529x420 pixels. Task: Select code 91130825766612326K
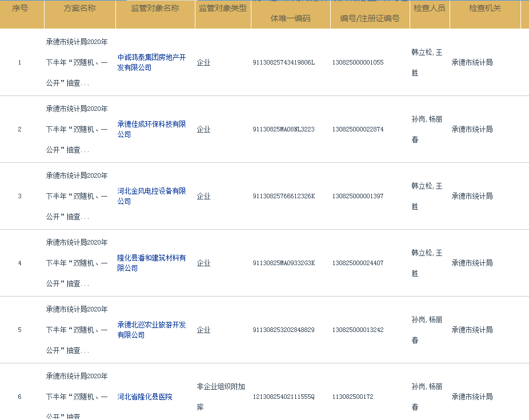coord(284,196)
